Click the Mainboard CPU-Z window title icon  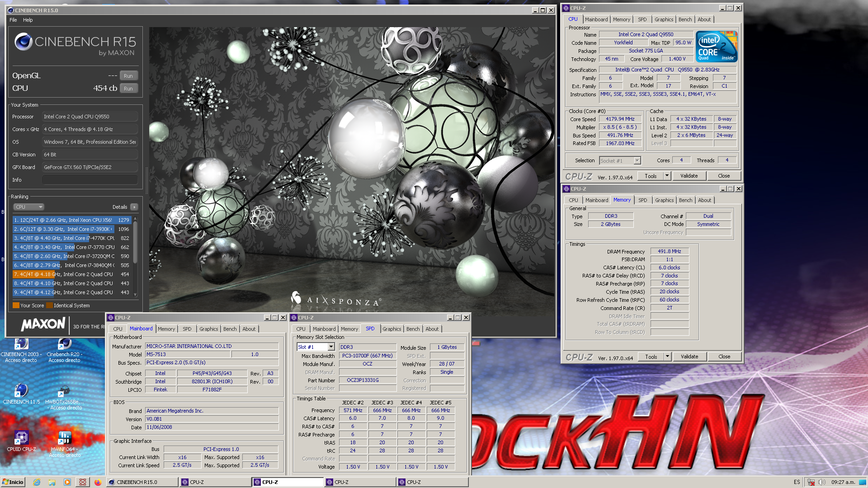pos(111,318)
